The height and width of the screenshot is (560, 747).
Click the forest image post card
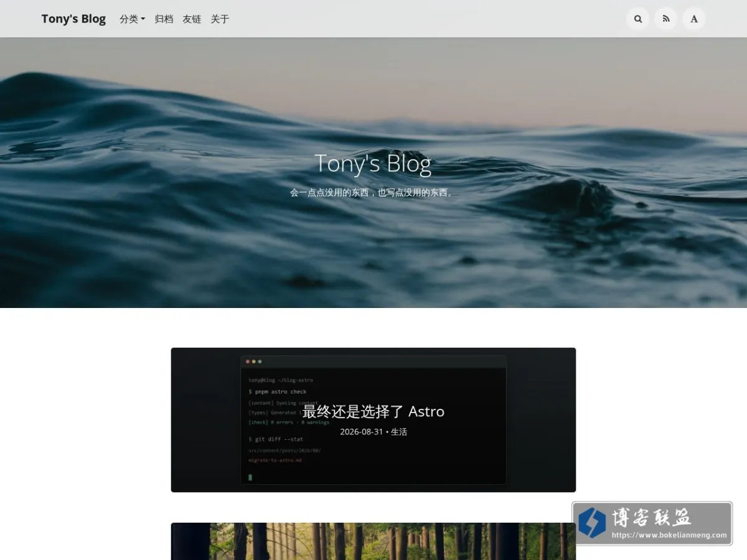[374, 541]
